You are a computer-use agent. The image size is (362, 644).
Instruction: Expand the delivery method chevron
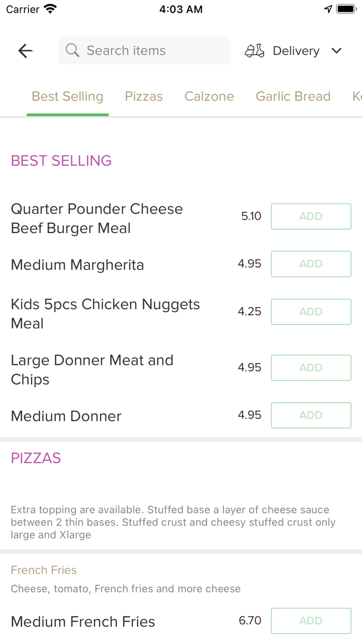click(336, 51)
